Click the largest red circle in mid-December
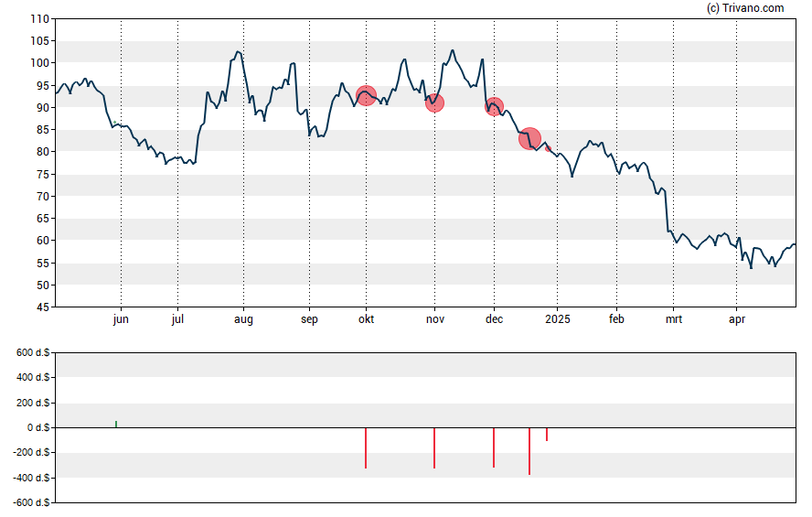This screenshot has height=517, width=812. pyautogui.click(x=529, y=139)
